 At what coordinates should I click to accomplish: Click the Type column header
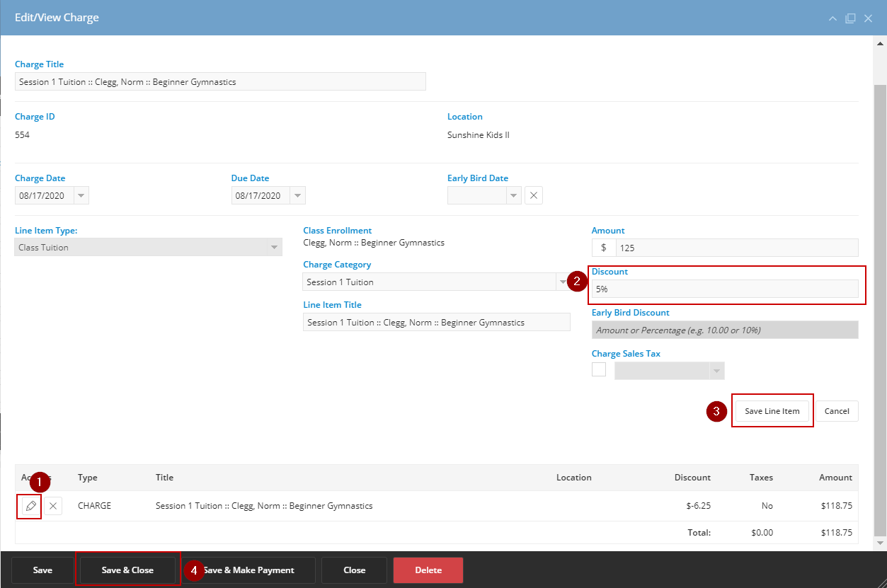[x=88, y=478]
